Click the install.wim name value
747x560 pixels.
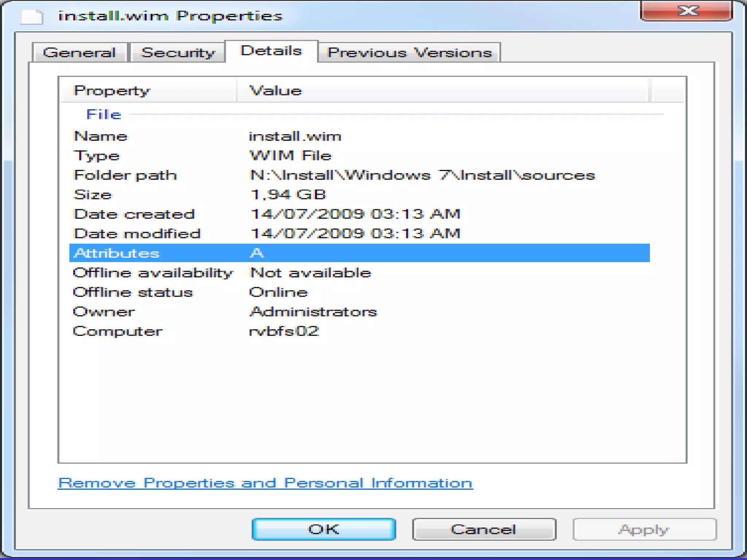295,136
